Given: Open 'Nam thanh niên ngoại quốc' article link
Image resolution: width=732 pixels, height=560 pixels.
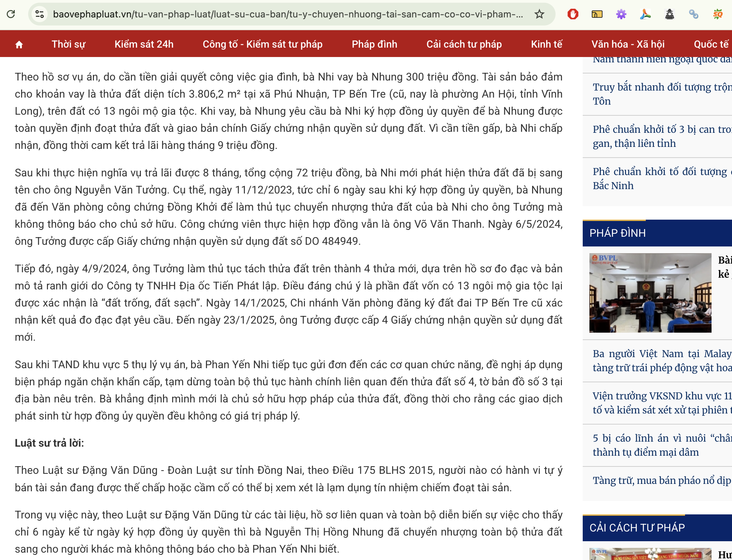Looking at the screenshot, I should tap(662, 61).
